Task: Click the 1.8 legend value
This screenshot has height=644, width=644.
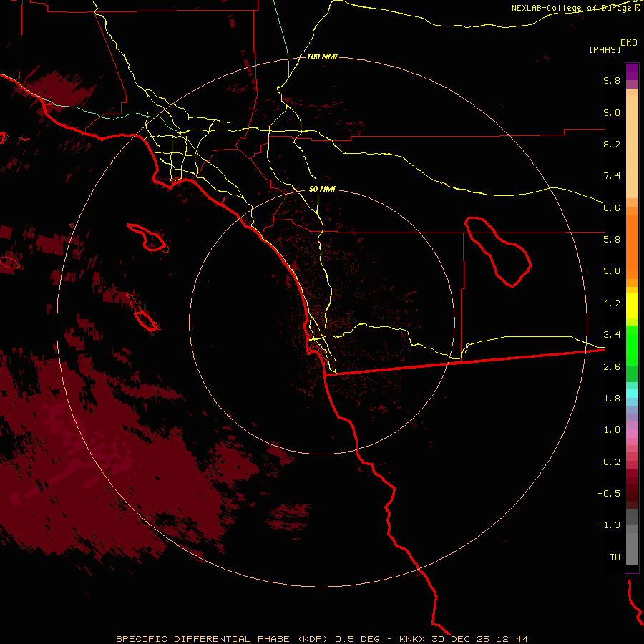Action: [612, 399]
